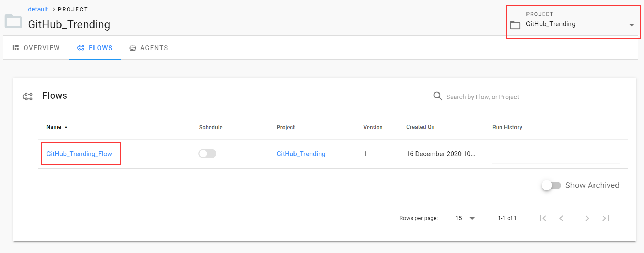Viewport: 644px width, 253px height.
Task: Sort by Name using the ascending arrow
Action: (x=66, y=127)
